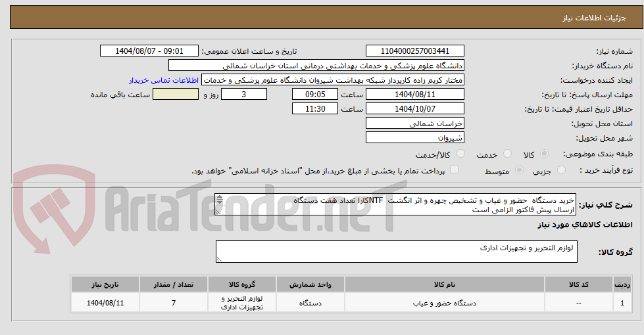Select the کالا/خدمت radio button
Image resolution: width=644 pixels, height=335 pixels.
461,154
